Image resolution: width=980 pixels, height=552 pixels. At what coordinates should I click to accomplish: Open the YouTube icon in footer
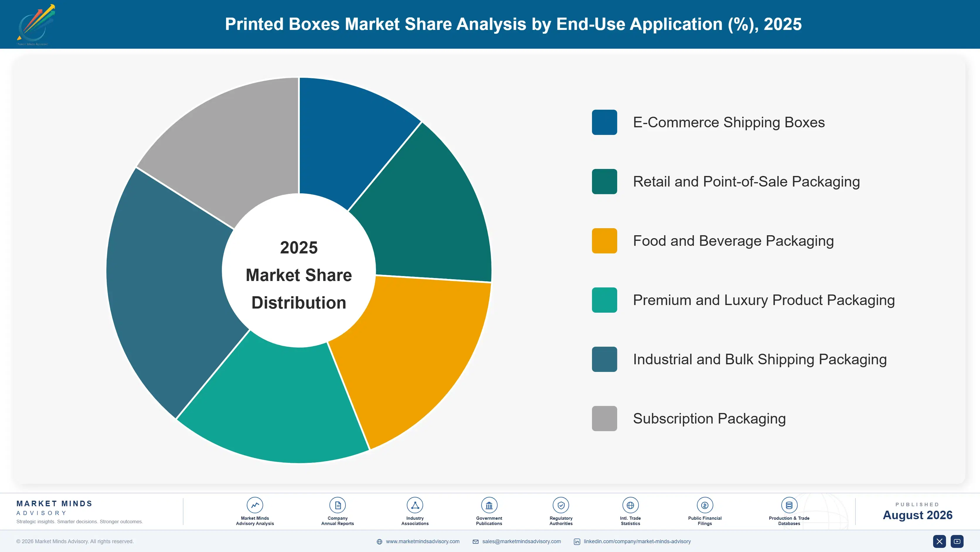pos(957,541)
